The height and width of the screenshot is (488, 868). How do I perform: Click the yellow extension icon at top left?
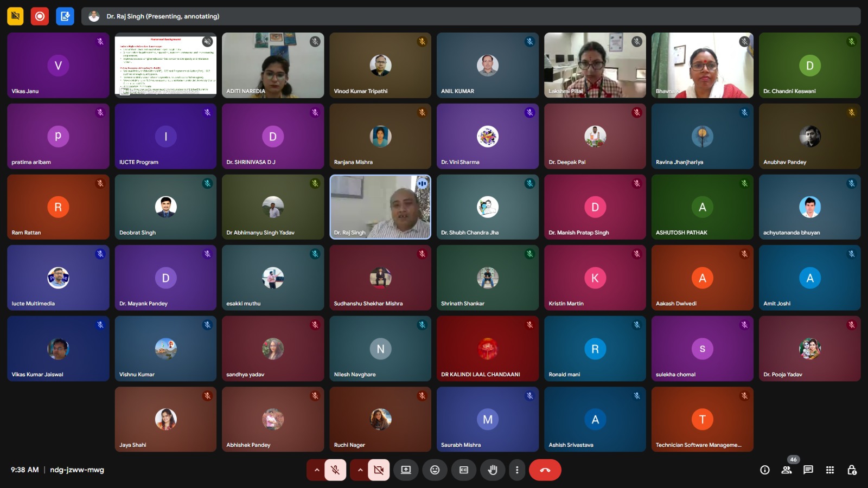tap(15, 16)
